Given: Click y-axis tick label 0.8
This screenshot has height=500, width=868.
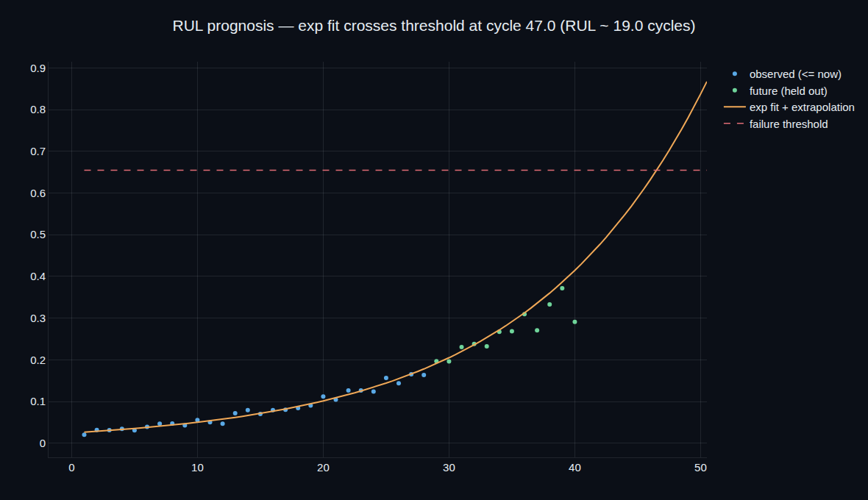Looking at the screenshot, I should coord(38,110).
